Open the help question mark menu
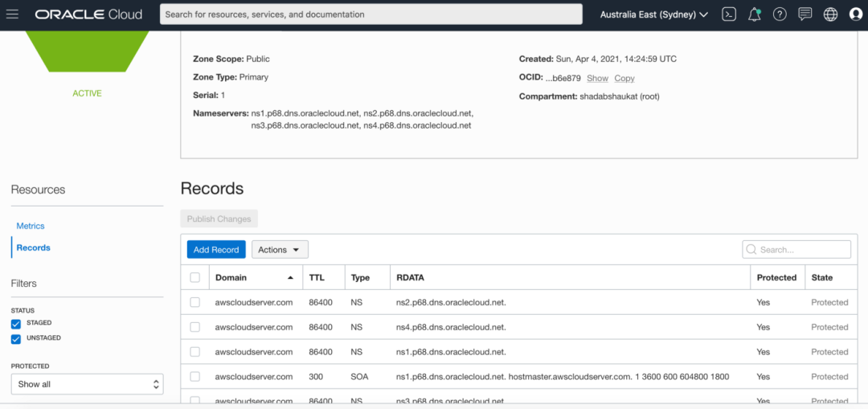The image size is (868, 409). click(780, 15)
